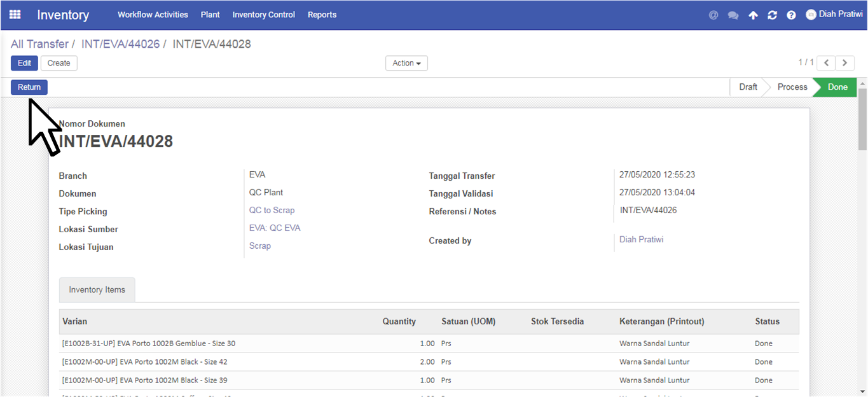Open the conversations chat icon
Image resolution: width=868 pixels, height=397 pixels.
[733, 15]
